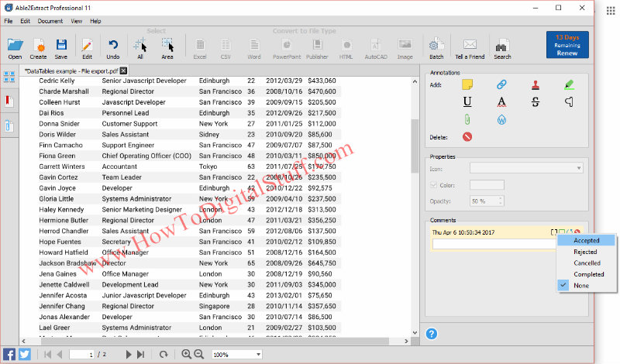Open the View menu

coord(76,21)
